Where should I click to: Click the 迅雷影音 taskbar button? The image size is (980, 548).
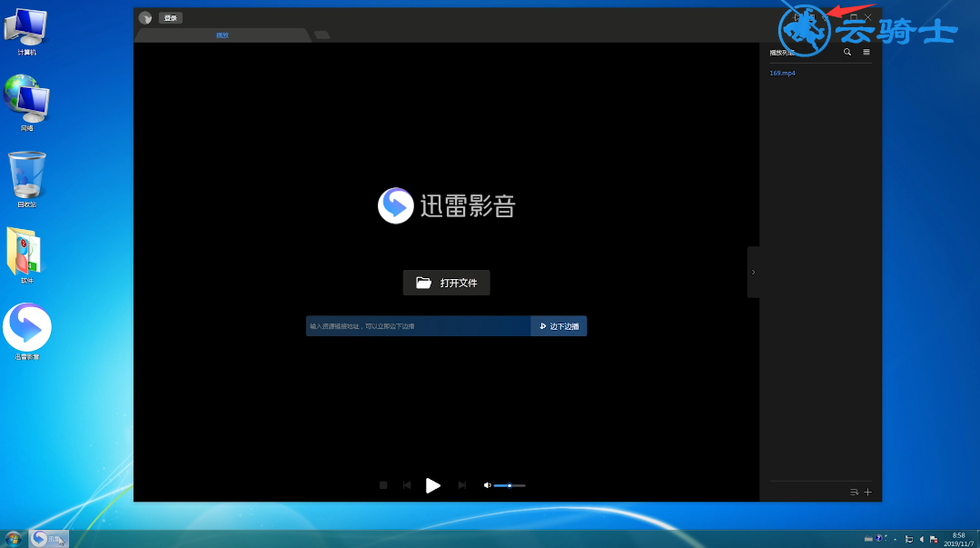(x=48, y=539)
